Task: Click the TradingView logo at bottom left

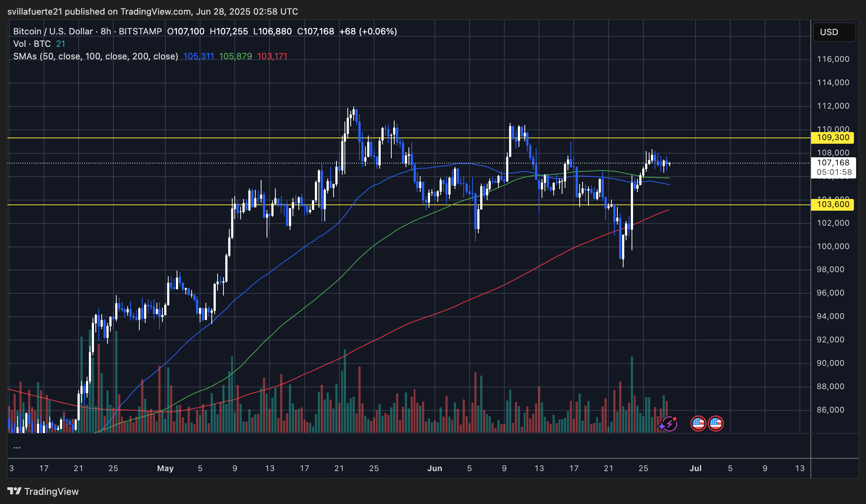Action: [43, 491]
